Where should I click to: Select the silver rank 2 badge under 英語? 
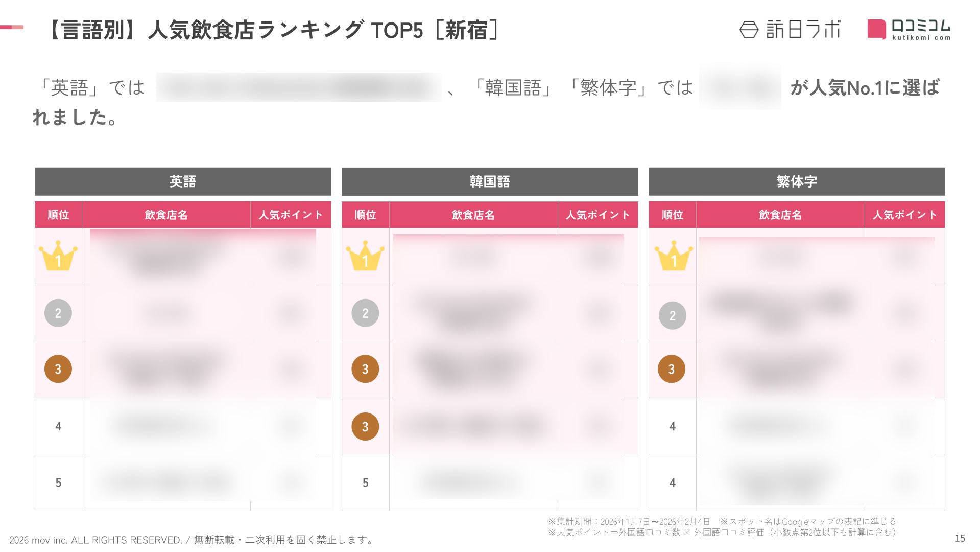[x=58, y=313]
